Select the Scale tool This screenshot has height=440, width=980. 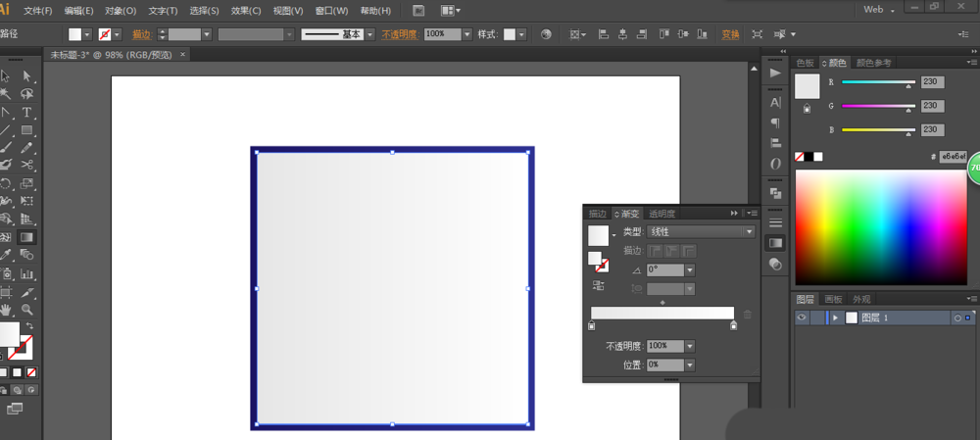(x=26, y=183)
